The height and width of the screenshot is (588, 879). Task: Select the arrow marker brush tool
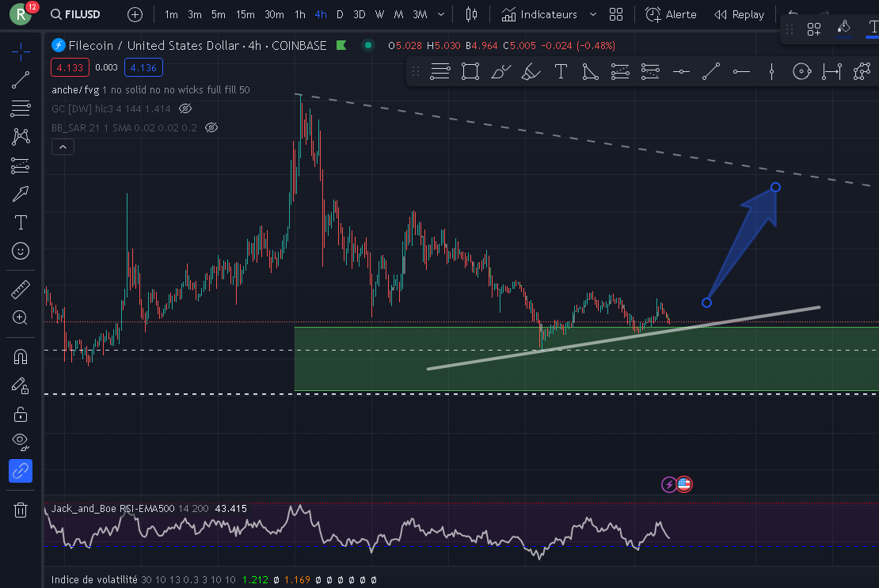pyautogui.click(x=21, y=194)
